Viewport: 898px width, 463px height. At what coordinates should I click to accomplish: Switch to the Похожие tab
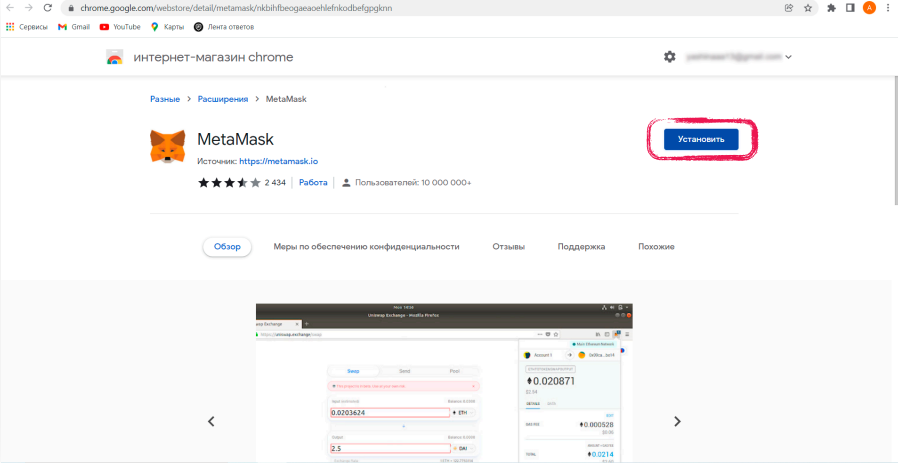click(656, 247)
